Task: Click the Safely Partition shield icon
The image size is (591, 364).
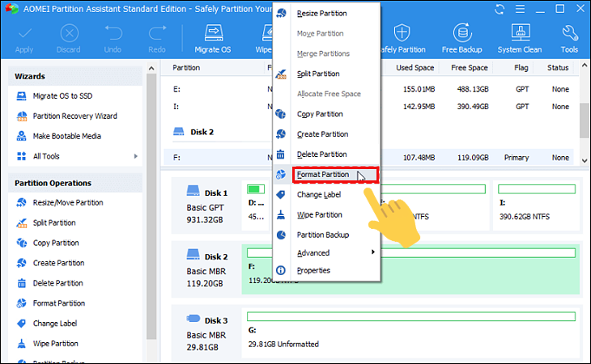Action: [x=402, y=32]
